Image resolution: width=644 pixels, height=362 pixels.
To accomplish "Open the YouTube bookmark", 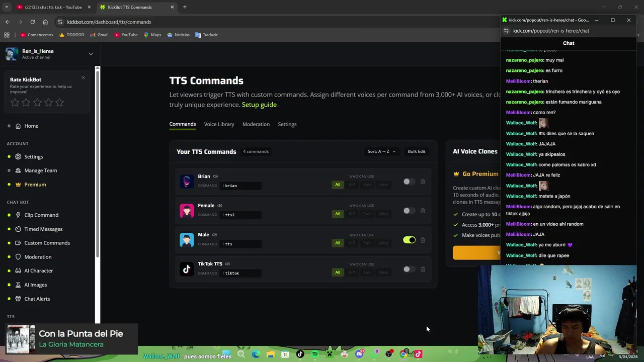I will [126, 35].
